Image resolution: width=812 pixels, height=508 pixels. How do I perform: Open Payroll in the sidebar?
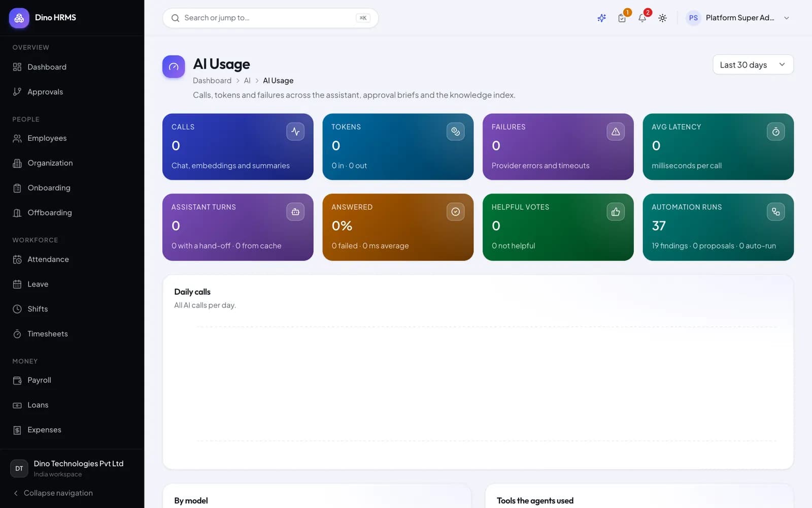click(x=72, y=380)
